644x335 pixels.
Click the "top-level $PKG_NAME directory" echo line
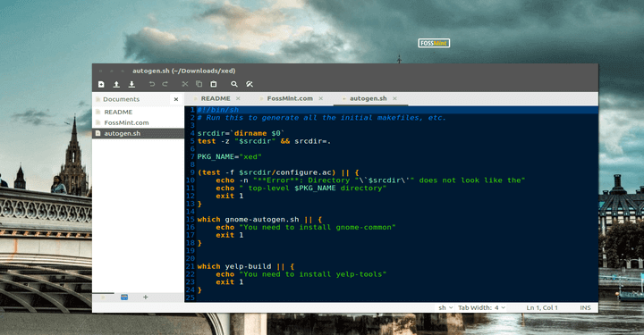pyautogui.click(x=301, y=188)
